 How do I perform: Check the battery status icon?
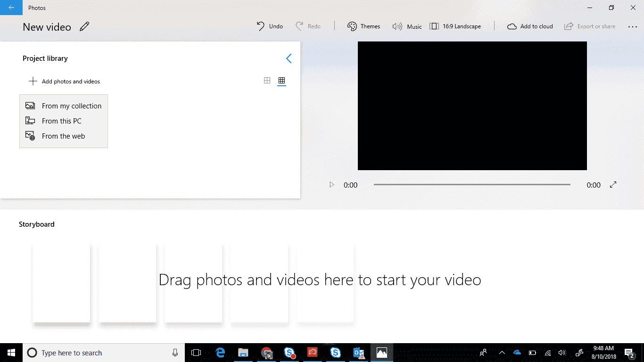(x=532, y=353)
